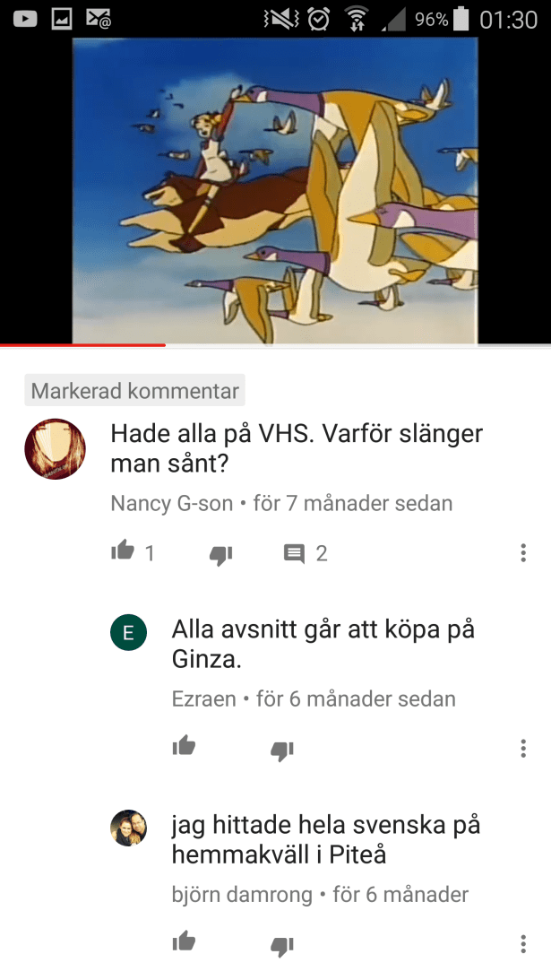Like Nancy G-son's comment
Viewport: 551px width, 980px height.
click(x=123, y=551)
